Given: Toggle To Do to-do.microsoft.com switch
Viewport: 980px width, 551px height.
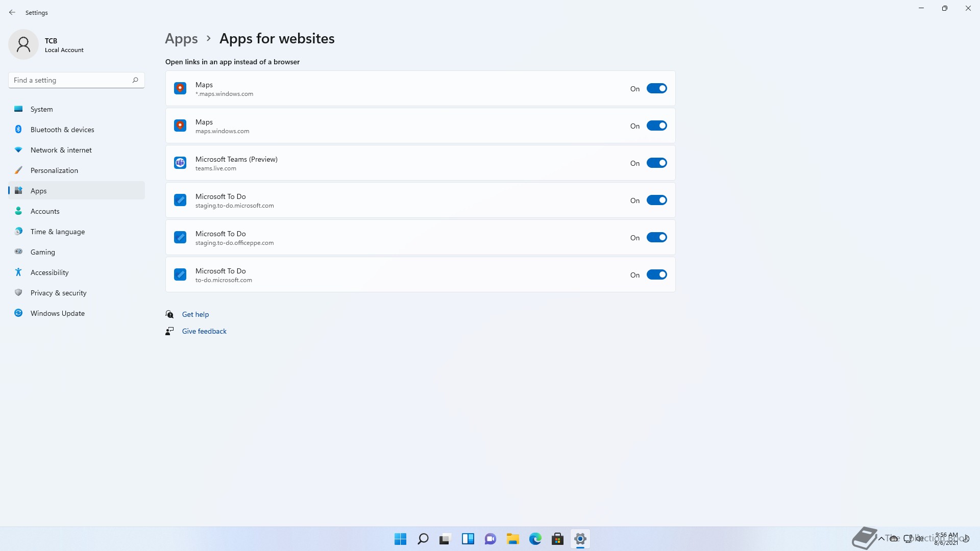Looking at the screenshot, I should [x=656, y=274].
